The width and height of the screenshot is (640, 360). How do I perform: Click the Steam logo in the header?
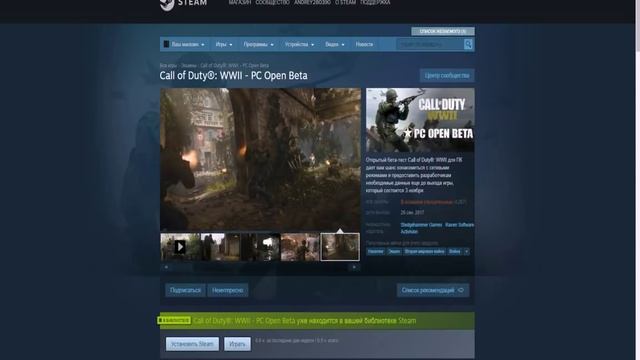(x=183, y=4)
